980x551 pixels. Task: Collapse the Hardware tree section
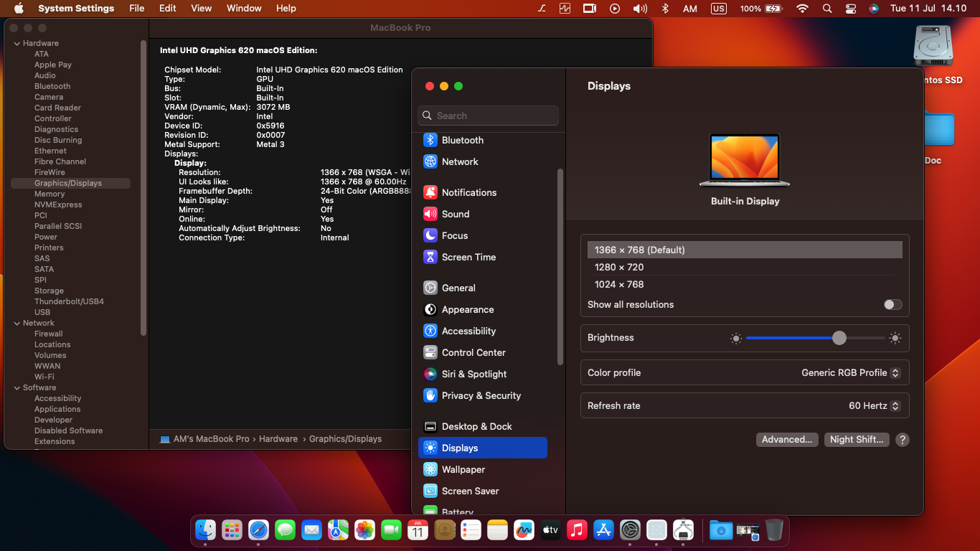coord(17,43)
